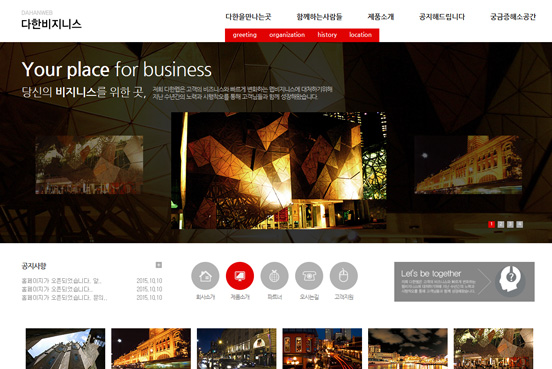Switch to slide 1 red indicator
Image resolution: width=552 pixels, height=369 pixels.
491,224
